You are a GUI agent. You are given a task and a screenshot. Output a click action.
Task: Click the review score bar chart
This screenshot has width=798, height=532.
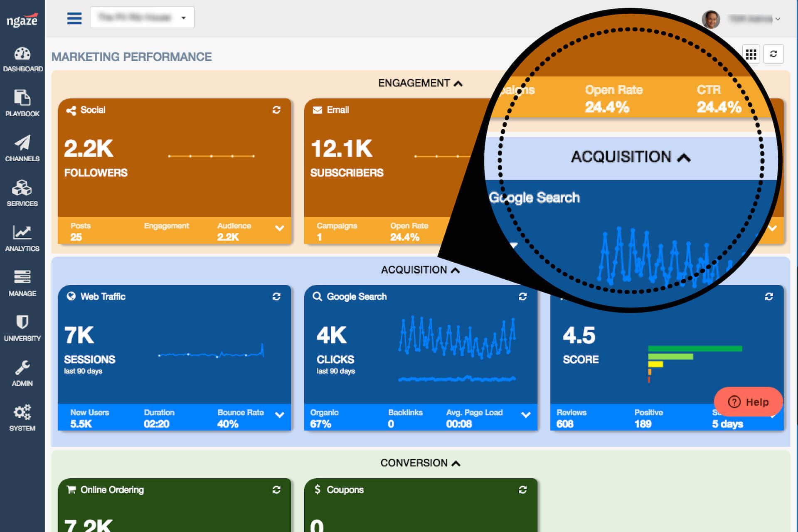[695, 364]
